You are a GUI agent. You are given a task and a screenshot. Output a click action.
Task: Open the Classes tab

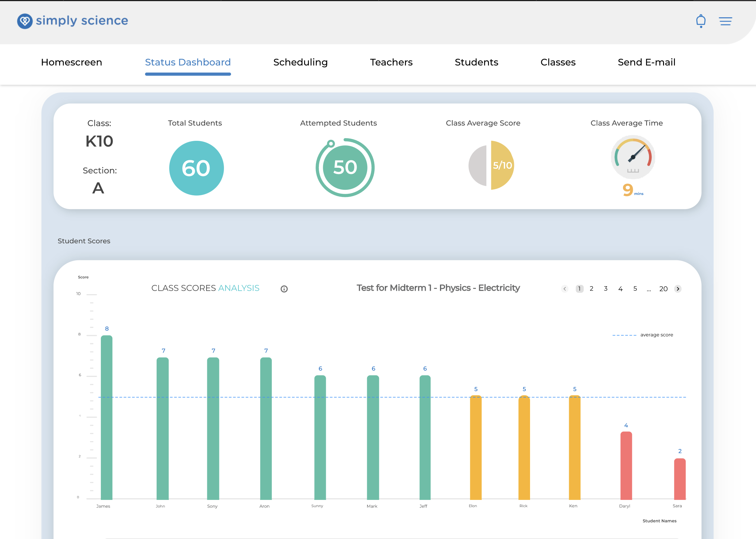(x=558, y=62)
